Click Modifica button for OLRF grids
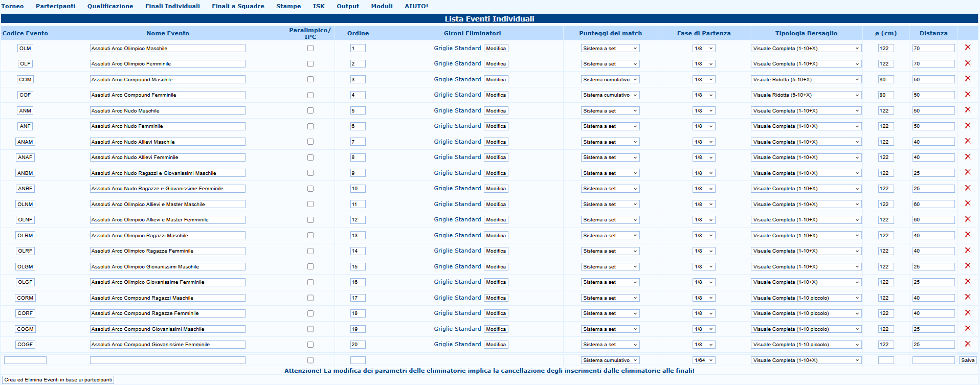 496,251
